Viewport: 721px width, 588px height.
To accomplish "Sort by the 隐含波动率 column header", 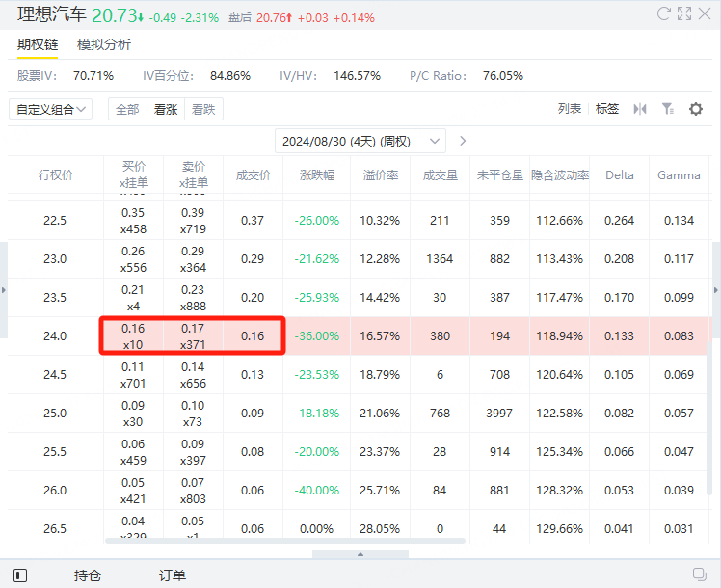I will coord(560,175).
